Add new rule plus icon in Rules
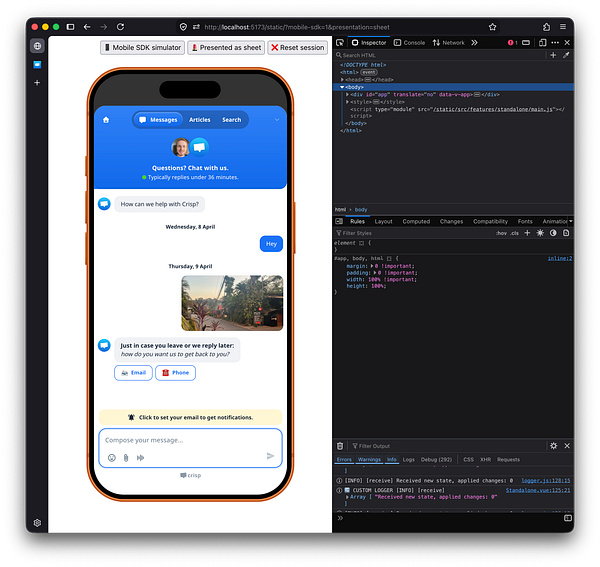This screenshot has width=600, height=567. click(x=527, y=233)
